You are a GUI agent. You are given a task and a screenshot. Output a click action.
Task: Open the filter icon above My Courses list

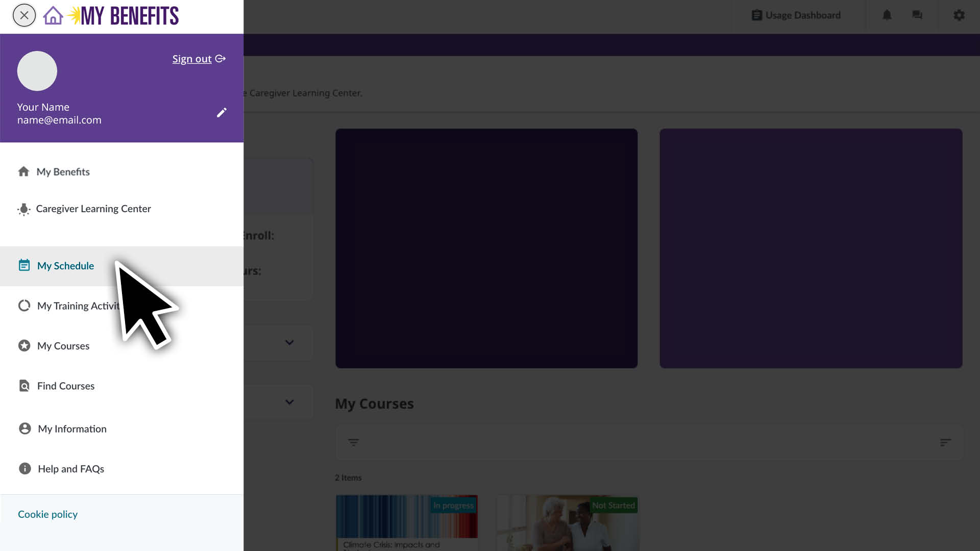click(x=354, y=442)
